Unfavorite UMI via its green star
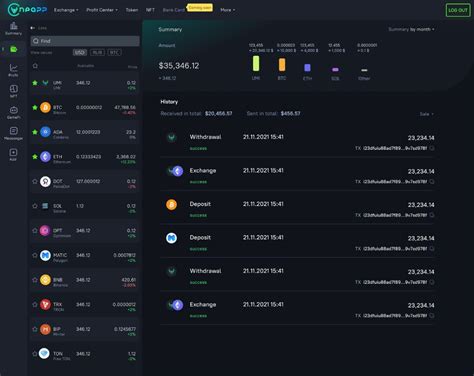This screenshot has height=376, width=474. coord(35,83)
